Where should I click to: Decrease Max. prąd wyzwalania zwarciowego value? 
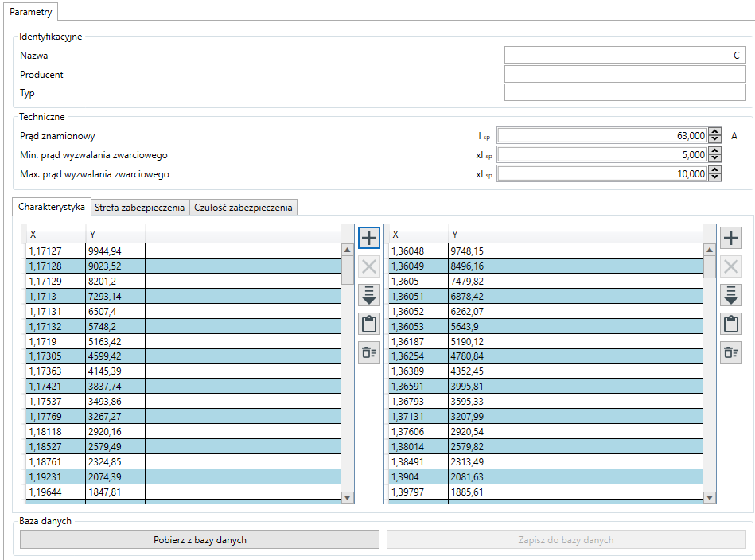pos(715,177)
